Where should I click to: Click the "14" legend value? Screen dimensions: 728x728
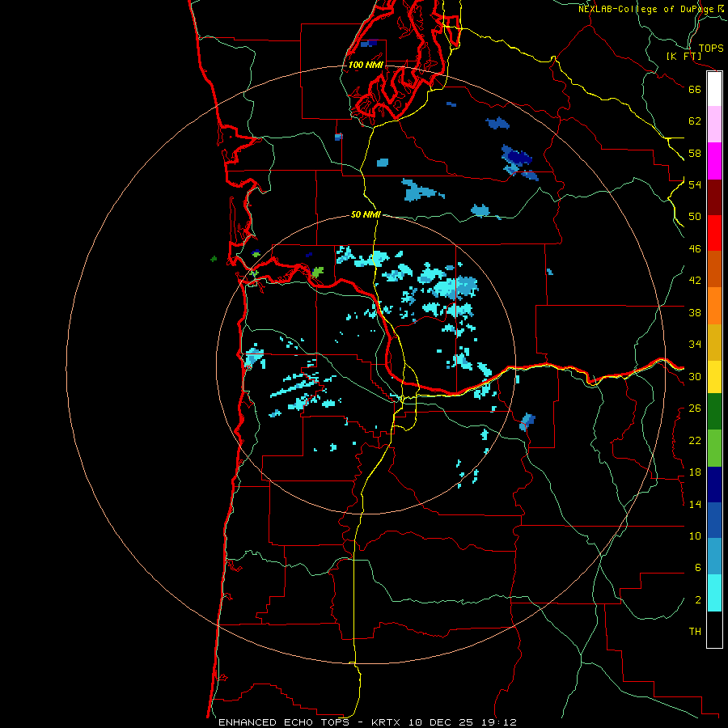pyautogui.click(x=695, y=504)
